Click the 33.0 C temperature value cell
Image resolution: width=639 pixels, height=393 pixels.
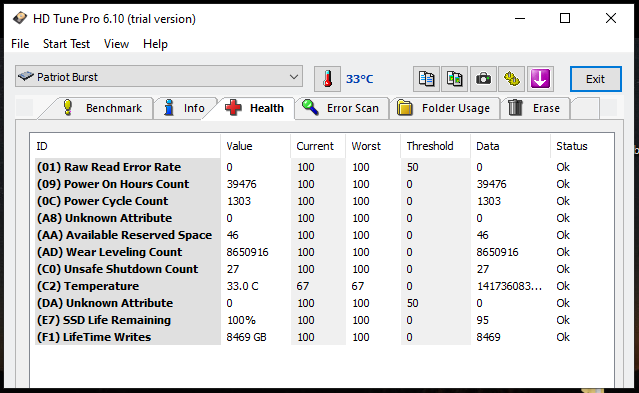(x=242, y=286)
